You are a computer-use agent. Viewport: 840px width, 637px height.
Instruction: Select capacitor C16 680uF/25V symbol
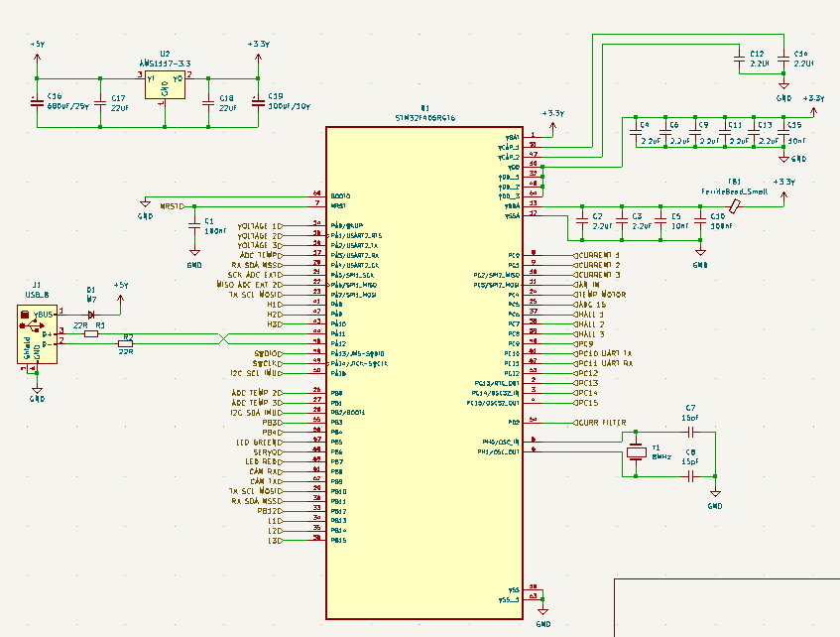[x=37, y=102]
